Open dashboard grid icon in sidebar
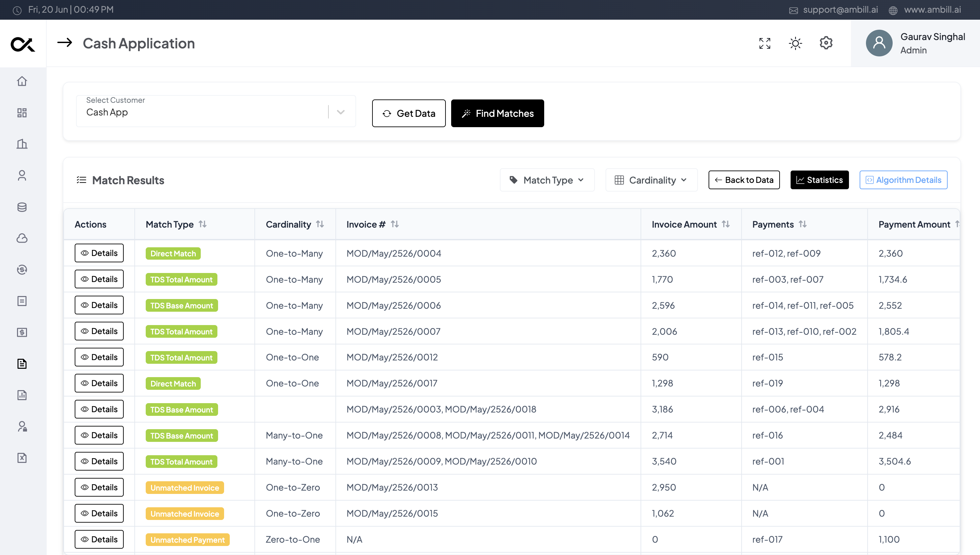 (x=22, y=112)
